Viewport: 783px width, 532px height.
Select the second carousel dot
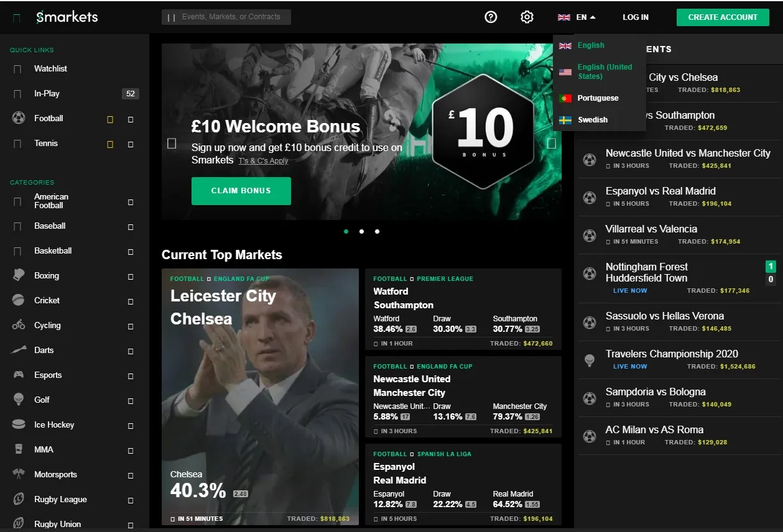tap(361, 231)
